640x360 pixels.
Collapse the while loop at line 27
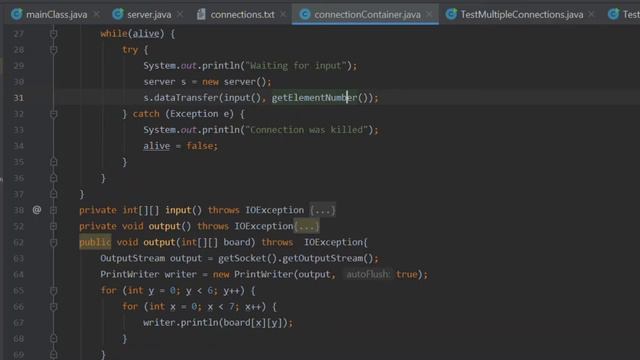(53, 34)
